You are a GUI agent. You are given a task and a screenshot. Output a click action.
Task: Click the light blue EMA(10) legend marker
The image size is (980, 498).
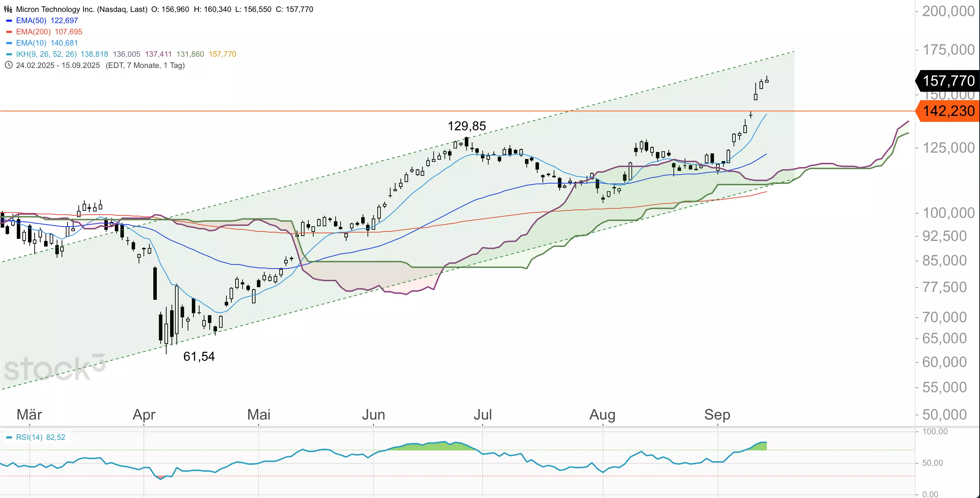point(9,43)
